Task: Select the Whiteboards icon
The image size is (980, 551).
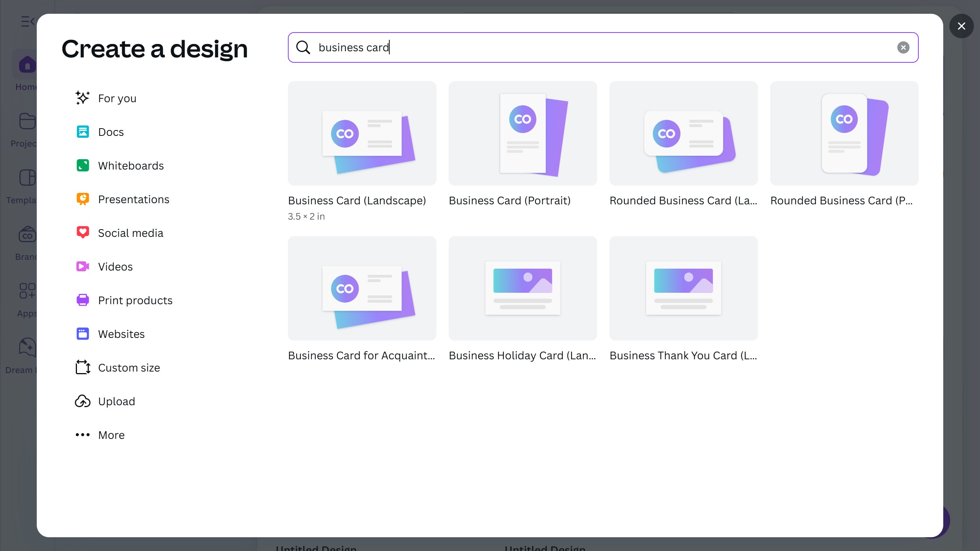Action: pos(83,166)
